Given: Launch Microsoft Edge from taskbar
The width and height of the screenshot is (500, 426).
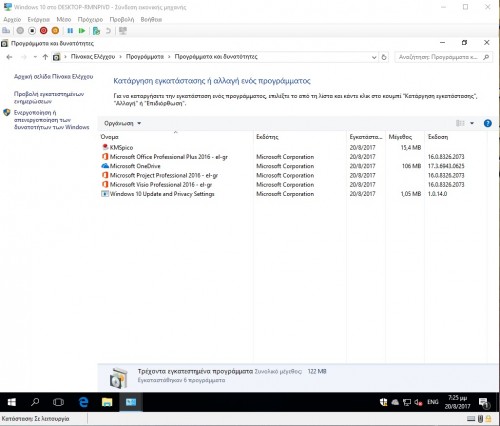Looking at the screenshot, I should point(83,402).
